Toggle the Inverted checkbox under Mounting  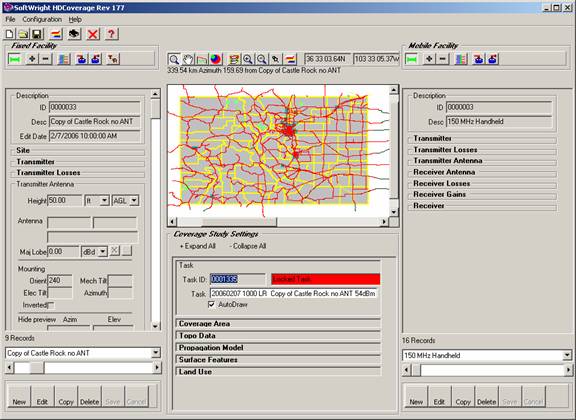(51, 305)
